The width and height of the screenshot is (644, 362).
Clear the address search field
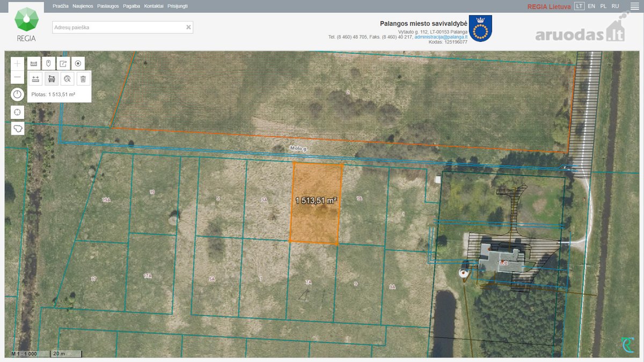point(188,27)
